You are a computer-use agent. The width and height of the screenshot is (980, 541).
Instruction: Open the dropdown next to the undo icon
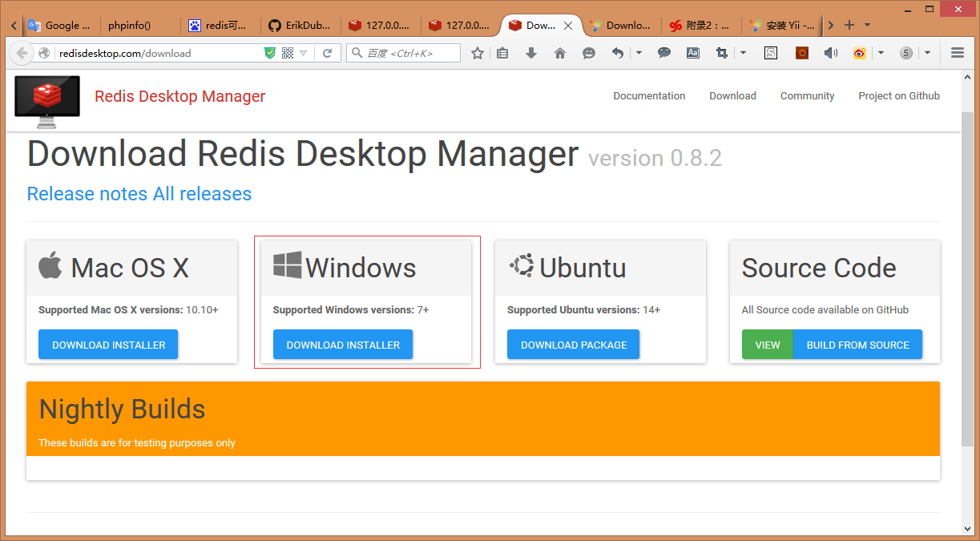pyautogui.click(x=639, y=53)
